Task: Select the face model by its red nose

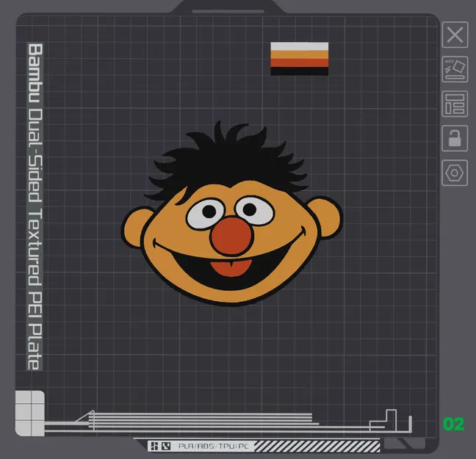Action: pyautogui.click(x=231, y=236)
